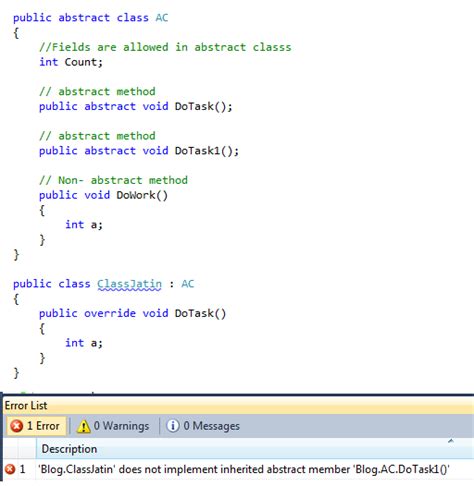Click the override DoTask() method name
Image resolution: width=474 pixels, height=486 pixels.
pos(200,313)
